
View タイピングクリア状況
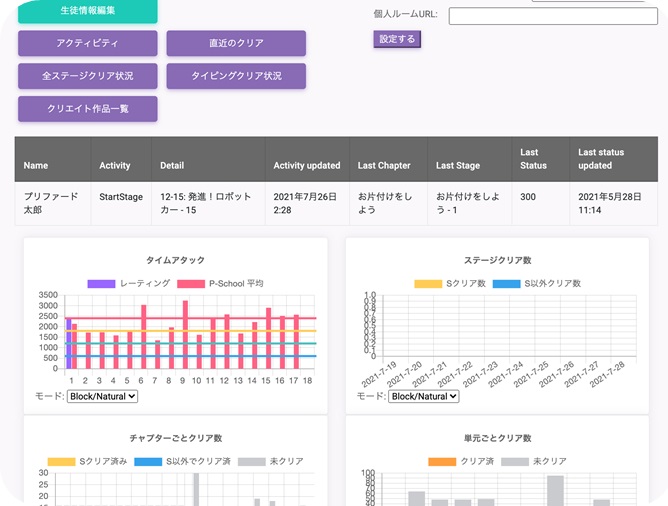pos(236,76)
